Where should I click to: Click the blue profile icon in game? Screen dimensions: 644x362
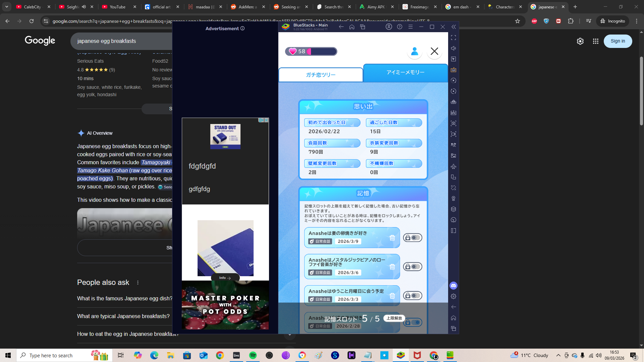click(x=415, y=51)
